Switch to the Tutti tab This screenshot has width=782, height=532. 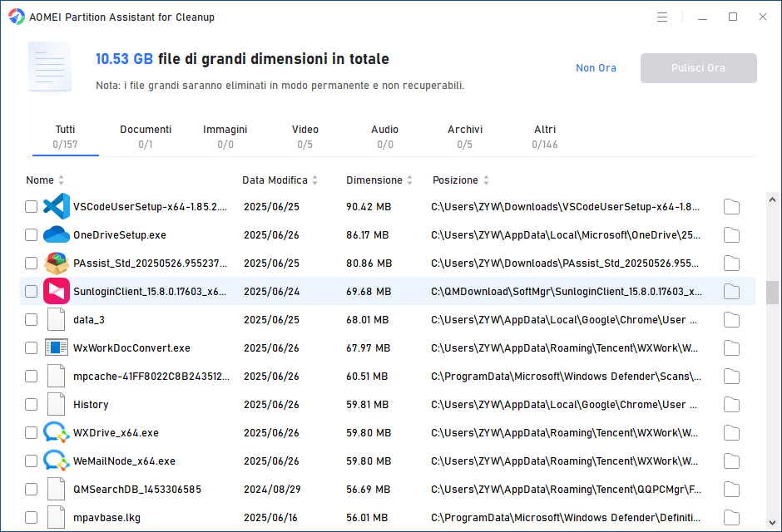tap(66, 137)
